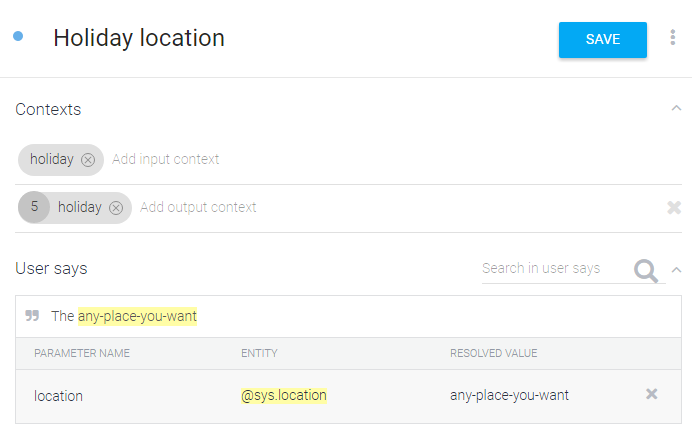Image resolution: width=692 pixels, height=437 pixels.
Task: Click the blue status dot beside the intent name
Action: [x=18, y=37]
